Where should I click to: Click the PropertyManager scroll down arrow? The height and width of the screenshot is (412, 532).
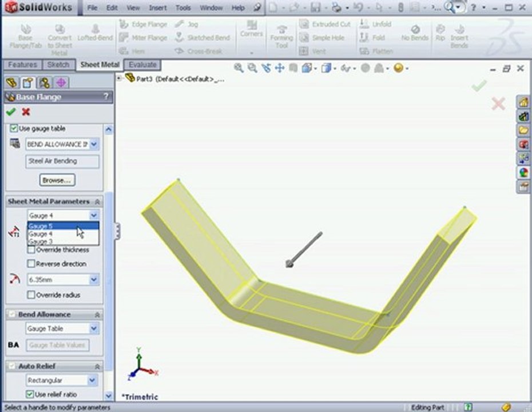(108, 396)
